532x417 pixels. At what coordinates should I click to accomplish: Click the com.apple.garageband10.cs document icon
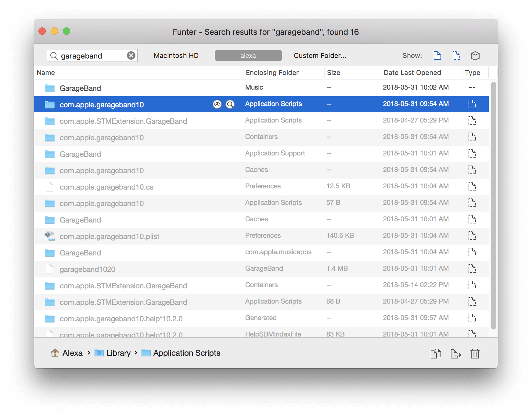point(49,187)
